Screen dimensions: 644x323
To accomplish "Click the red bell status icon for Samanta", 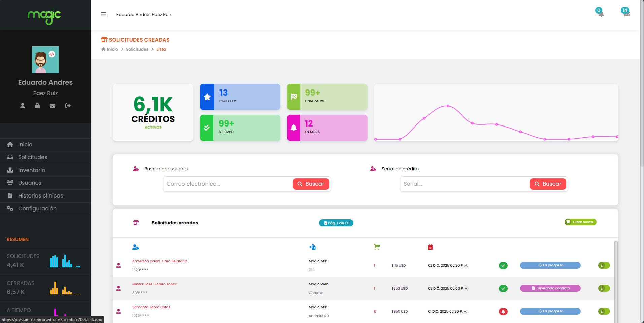I will (503, 311).
